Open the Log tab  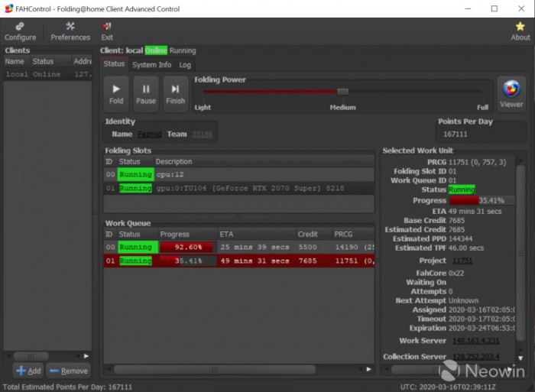pyautogui.click(x=185, y=65)
